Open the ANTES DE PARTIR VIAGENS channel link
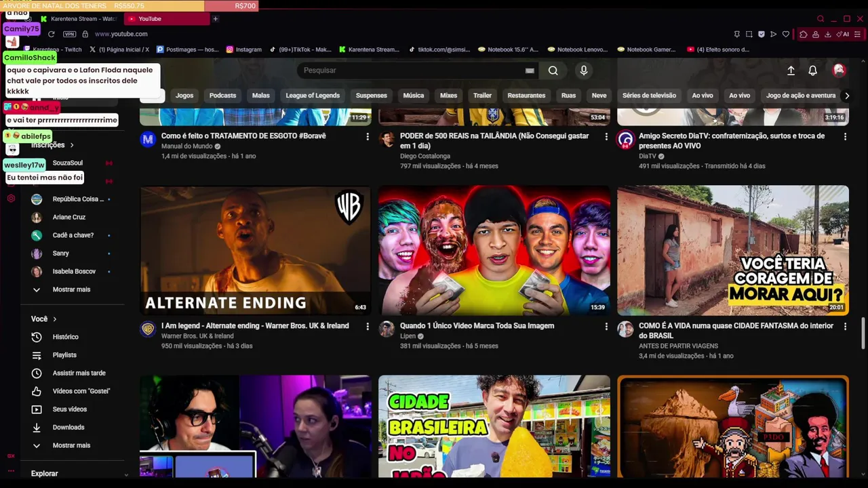This screenshot has width=868, height=488. (678, 346)
